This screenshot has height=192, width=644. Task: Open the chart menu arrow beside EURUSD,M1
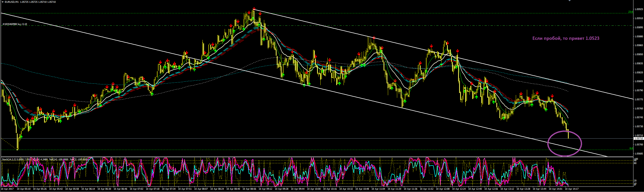coord(2,2)
